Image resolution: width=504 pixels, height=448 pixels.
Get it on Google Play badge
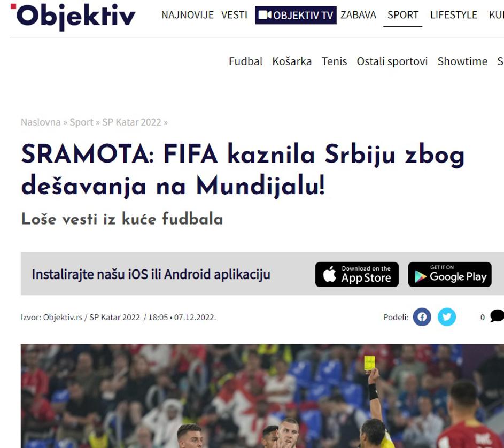point(449,274)
